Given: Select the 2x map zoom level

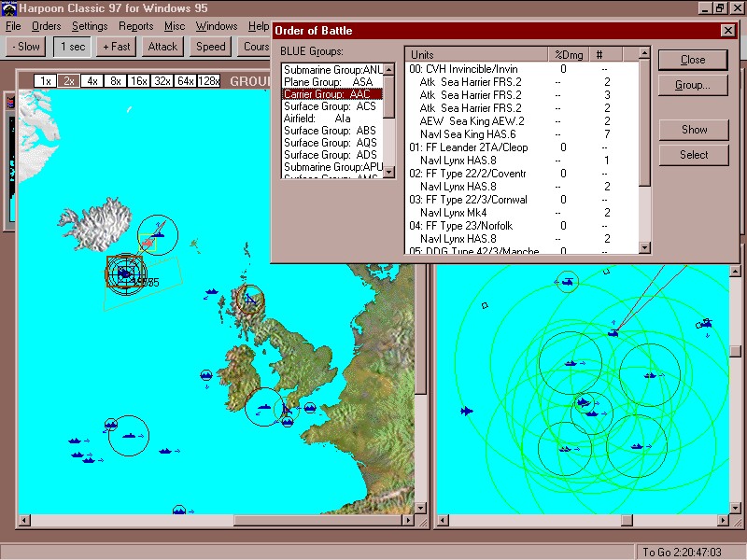Looking at the screenshot, I should click(68, 81).
